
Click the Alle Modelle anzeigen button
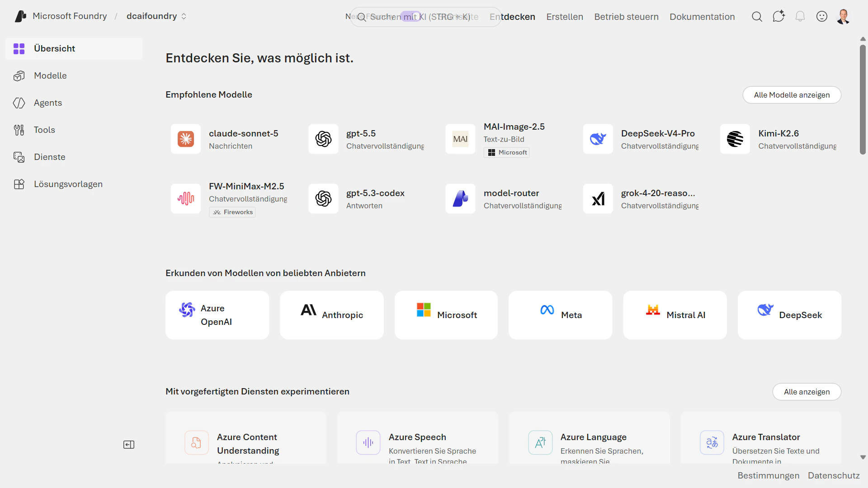[792, 95]
